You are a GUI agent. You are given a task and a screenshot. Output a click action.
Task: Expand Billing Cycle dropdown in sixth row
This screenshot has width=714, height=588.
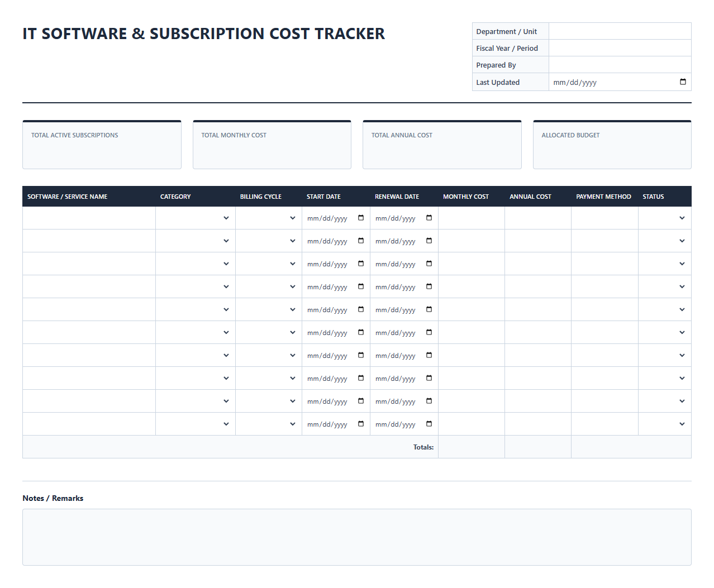point(268,332)
